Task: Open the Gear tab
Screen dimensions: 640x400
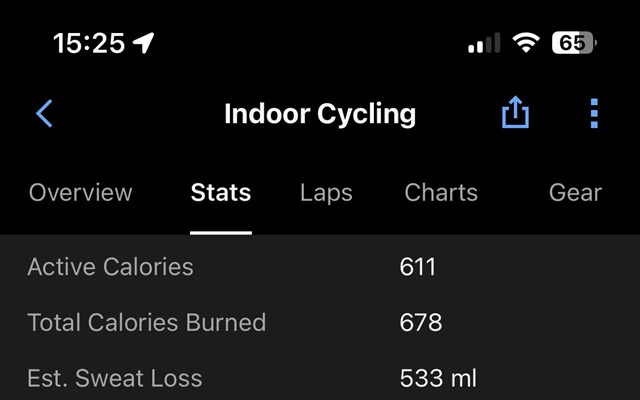Action: [575, 192]
